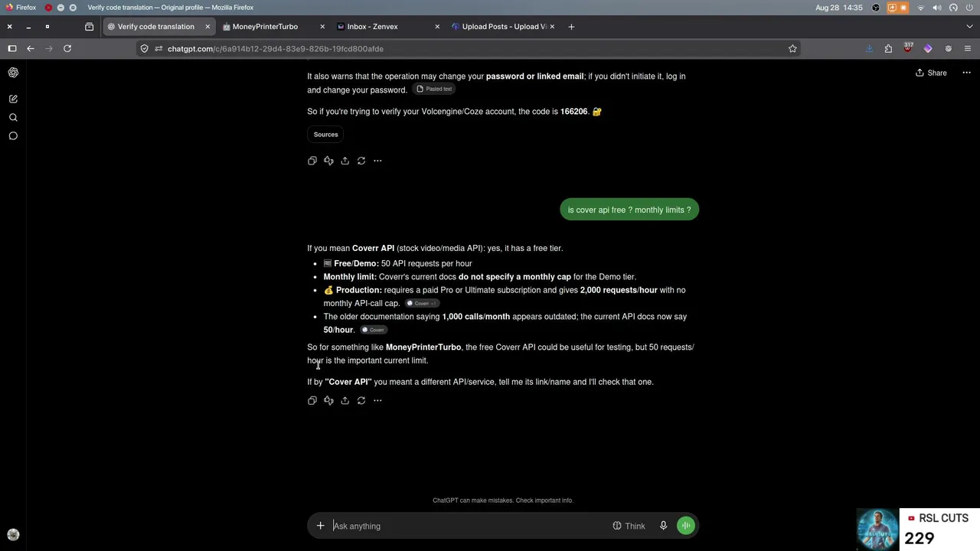Viewport: 980px width, 551px height.
Task: Click the microphone dictation icon
Action: 663,526
